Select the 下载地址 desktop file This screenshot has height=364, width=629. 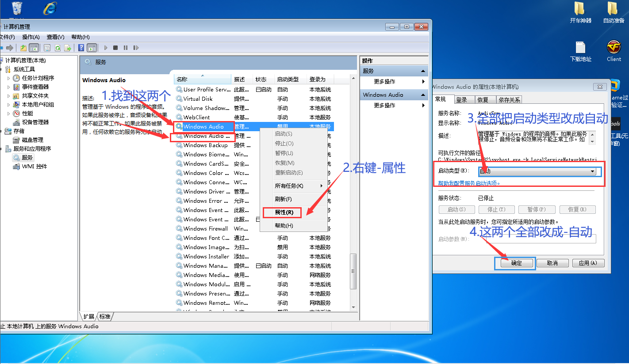tap(580, 51)
